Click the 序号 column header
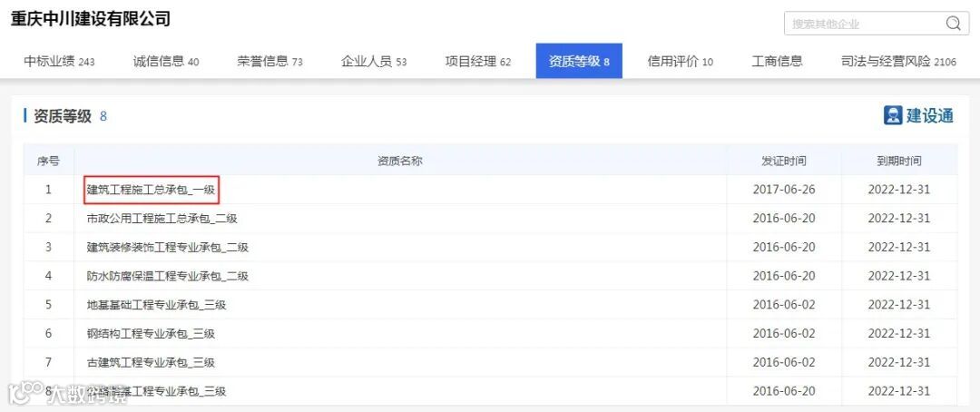Screen dimensions: 980x412 tap(48, 161)
